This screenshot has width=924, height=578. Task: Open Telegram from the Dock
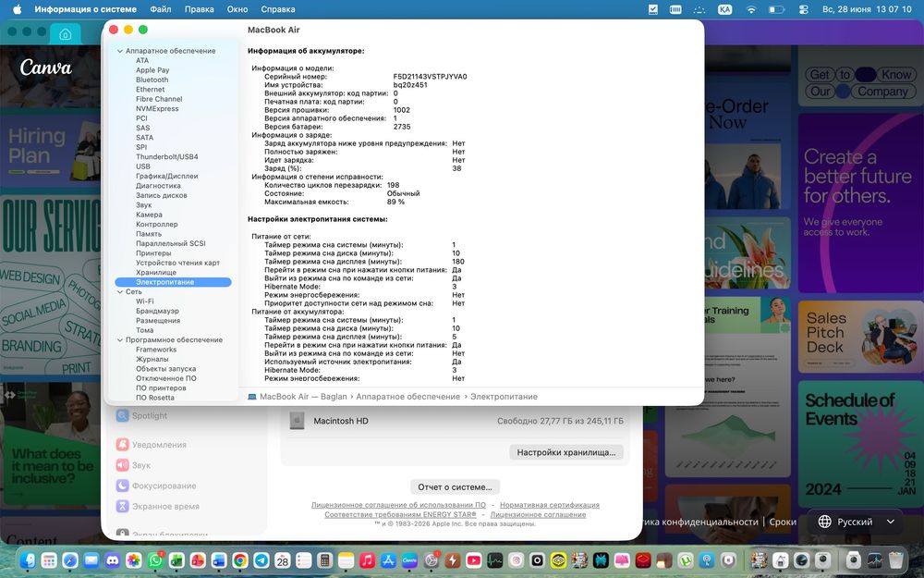(261, 560)
